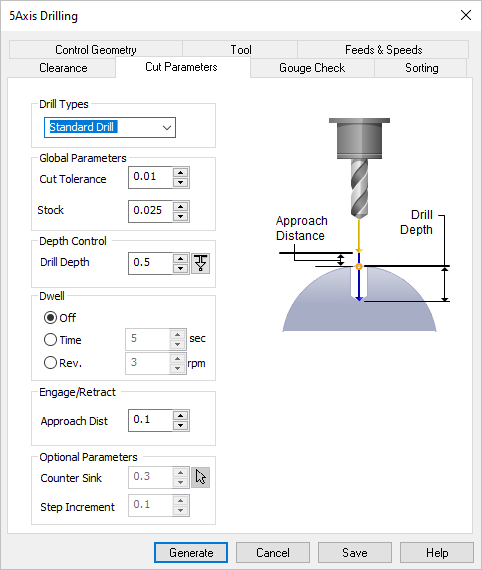Increase Drill Depth with up arrow
Viewport: 482px width, 570px height.
(181, 258)
